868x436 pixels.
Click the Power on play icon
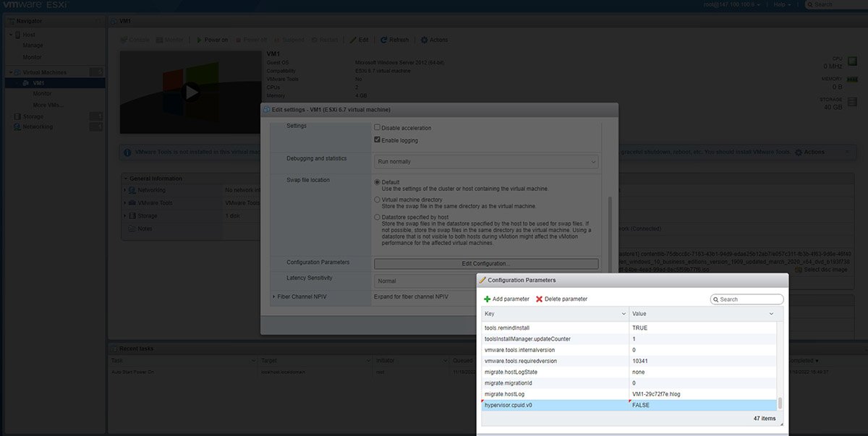(200, 40)
